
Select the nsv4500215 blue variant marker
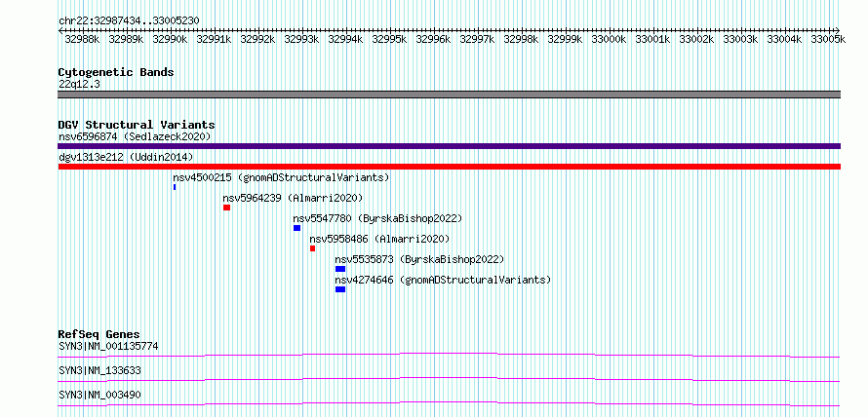point(175,187)
